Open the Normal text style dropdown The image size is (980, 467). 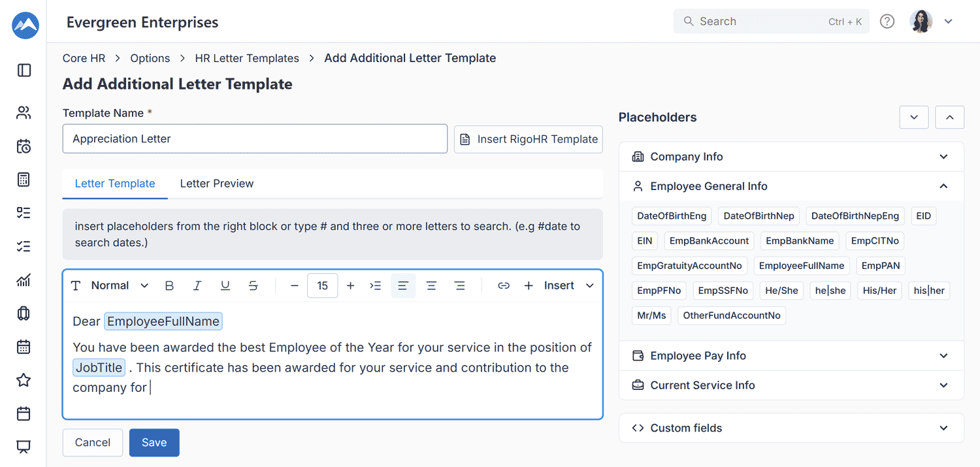click(119, 285)
